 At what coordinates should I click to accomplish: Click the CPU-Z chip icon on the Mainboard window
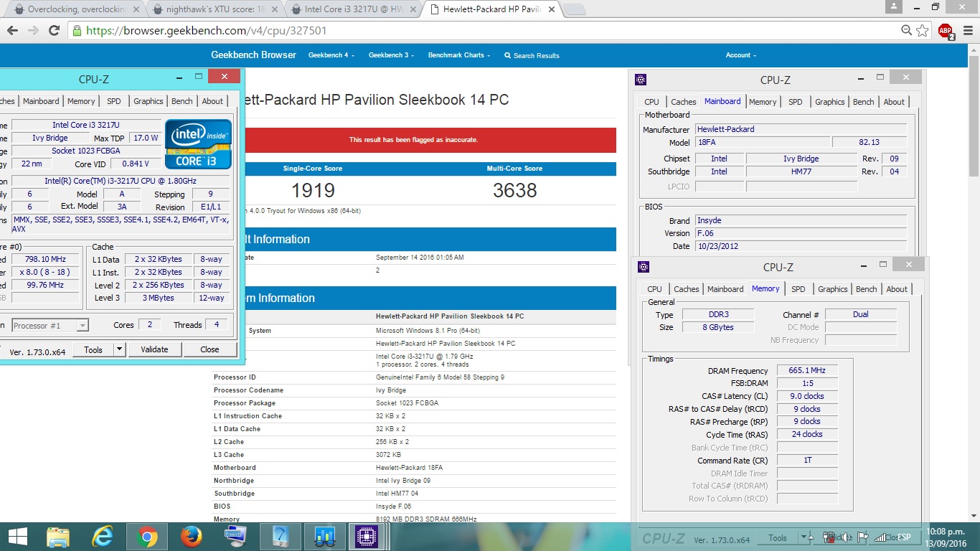point(641,80)
